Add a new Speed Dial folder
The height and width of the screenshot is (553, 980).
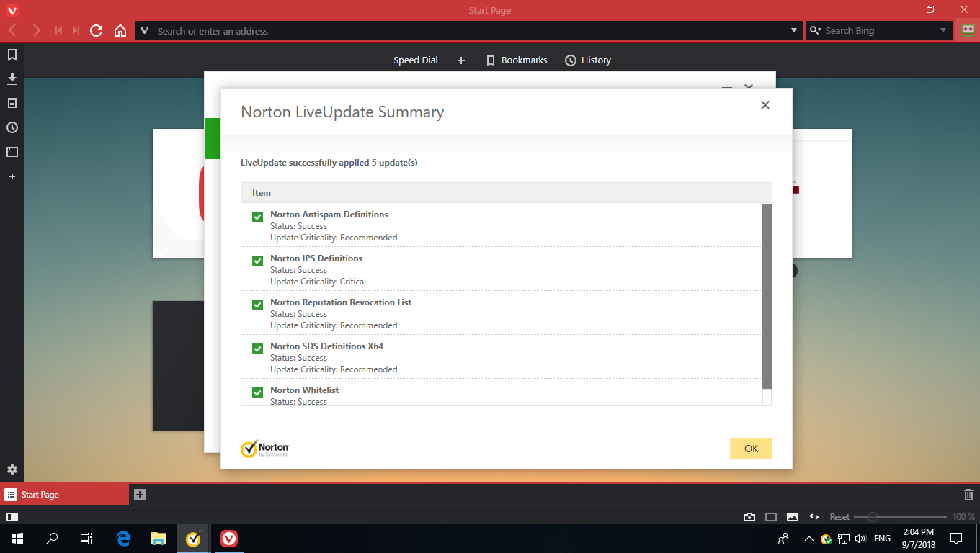[461, 60]
